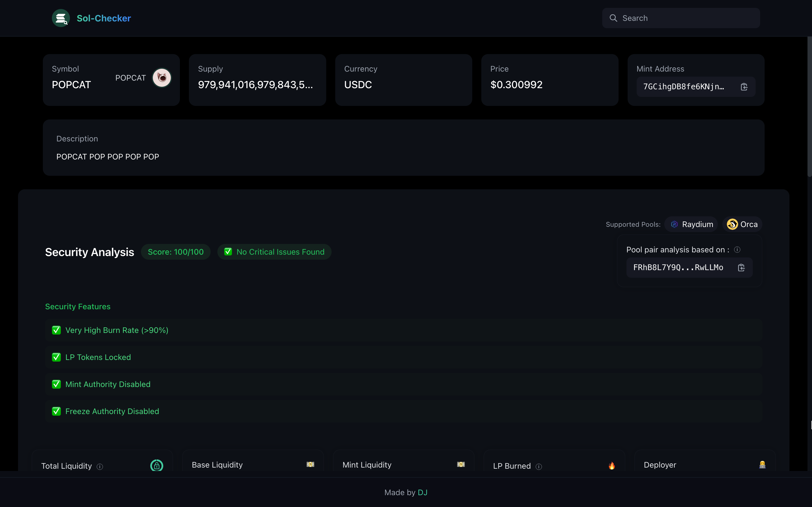Click the fire icon on LP Burned card
This screenshot has height=507, width=812.
pos(612,465)
